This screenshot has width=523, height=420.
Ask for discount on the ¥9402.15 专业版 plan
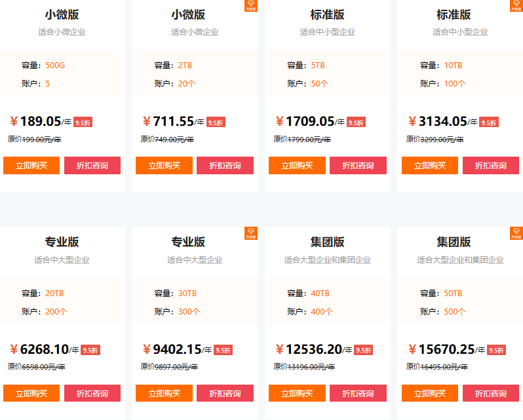[x=225, y=393]
